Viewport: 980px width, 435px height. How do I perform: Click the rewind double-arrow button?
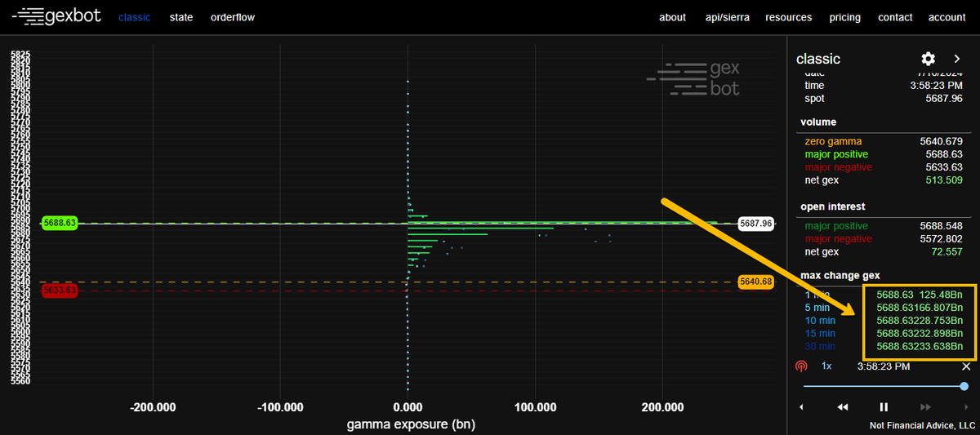pyautogui.click(x=843, y=406)
